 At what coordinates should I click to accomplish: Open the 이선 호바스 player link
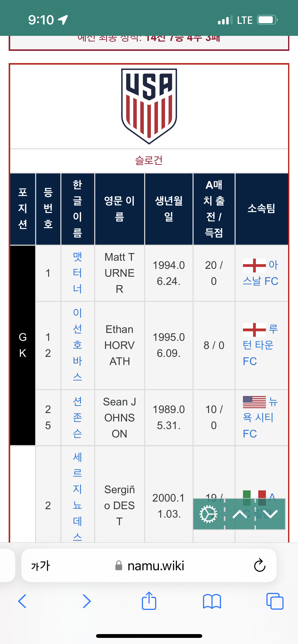(x=77, y=345)
